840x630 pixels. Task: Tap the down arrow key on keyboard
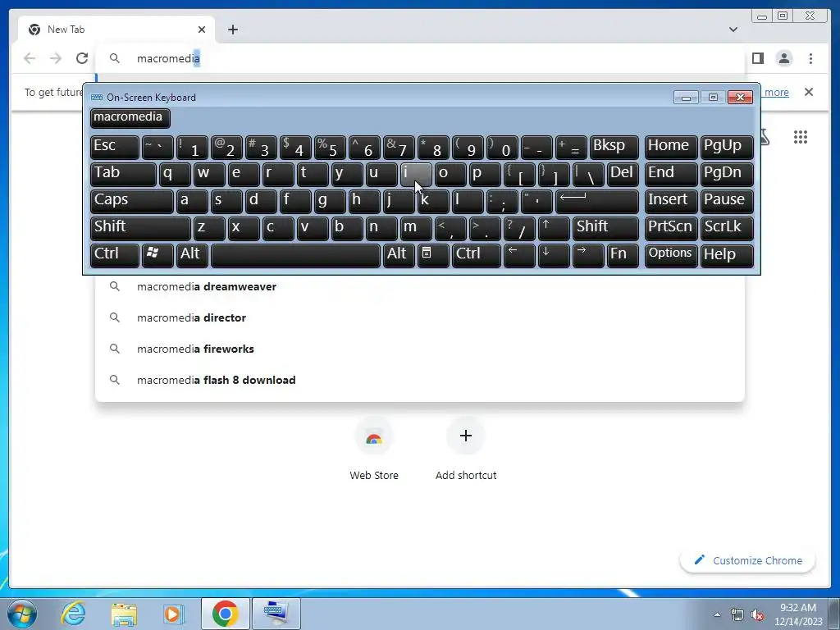click(554, 255)
